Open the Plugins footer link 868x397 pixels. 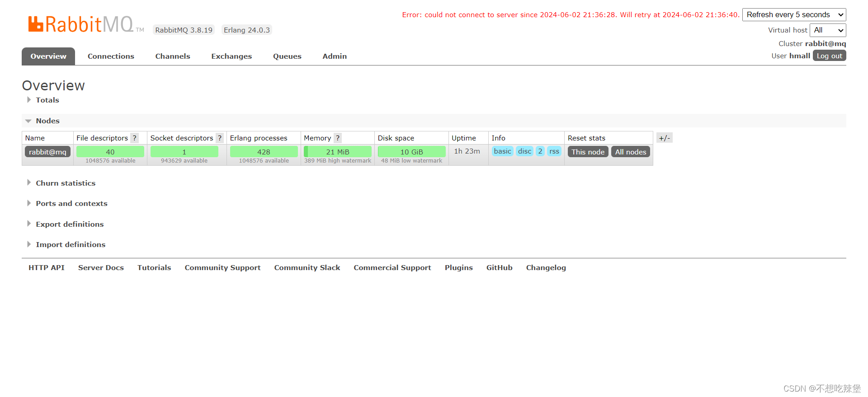point(459,268)
